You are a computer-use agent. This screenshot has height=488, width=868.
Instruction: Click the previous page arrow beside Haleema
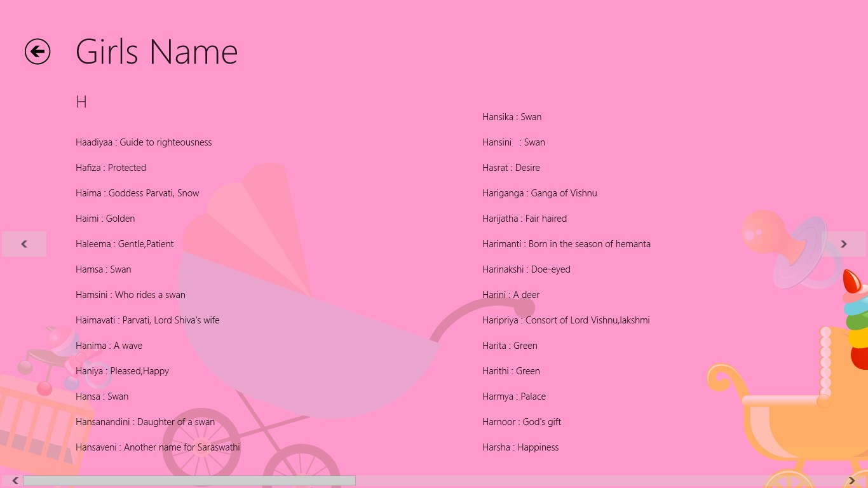pos(24,244)
